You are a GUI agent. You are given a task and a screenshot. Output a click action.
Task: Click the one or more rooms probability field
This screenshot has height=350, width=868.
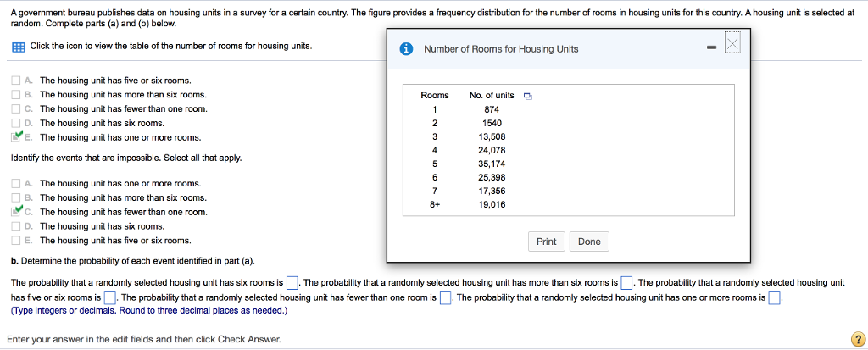tap(774, 297)
